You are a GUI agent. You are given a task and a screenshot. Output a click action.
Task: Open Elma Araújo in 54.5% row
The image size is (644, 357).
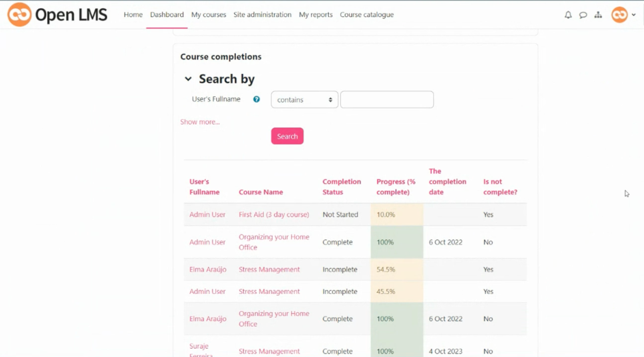click(208, 269)
